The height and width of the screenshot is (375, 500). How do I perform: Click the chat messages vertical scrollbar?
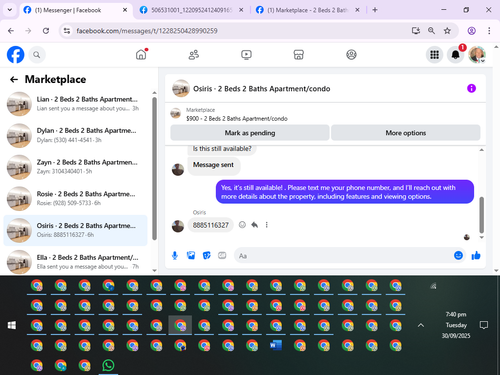(x=481, y=215)
